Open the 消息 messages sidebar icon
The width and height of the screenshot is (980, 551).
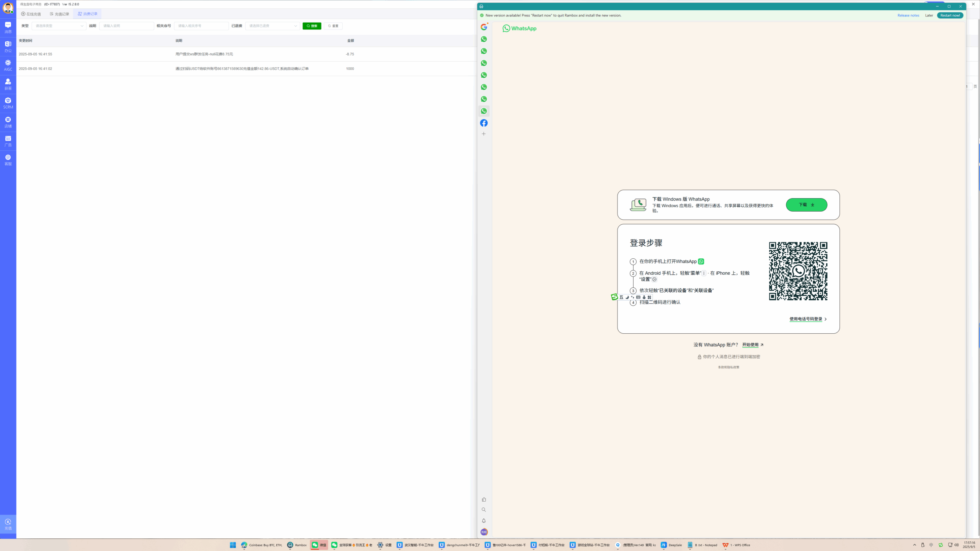8,27
